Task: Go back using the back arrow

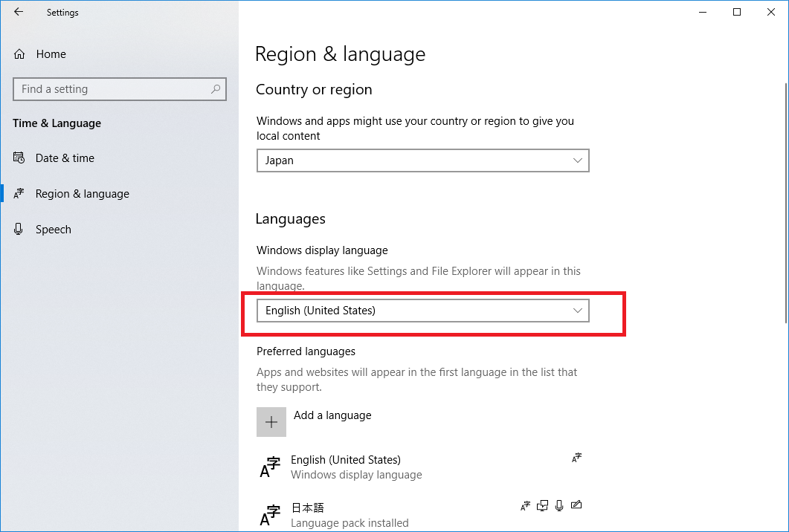Action: (19, 12)
